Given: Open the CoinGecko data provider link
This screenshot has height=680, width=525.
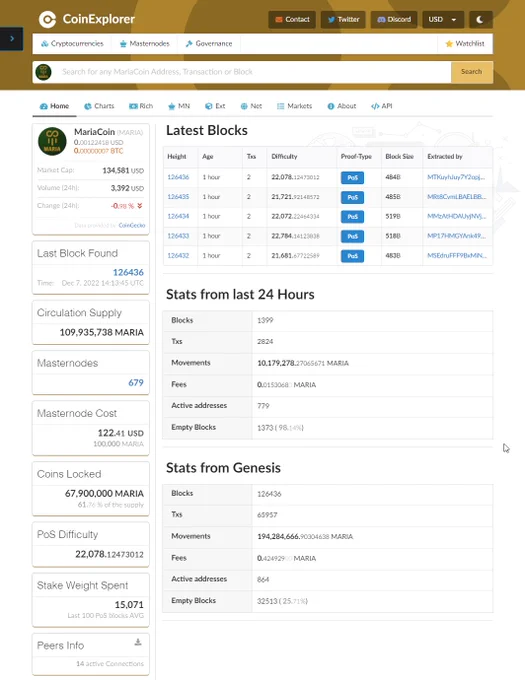Looking at the screenshot, I should pyautogui.click(x=132, y=226).
